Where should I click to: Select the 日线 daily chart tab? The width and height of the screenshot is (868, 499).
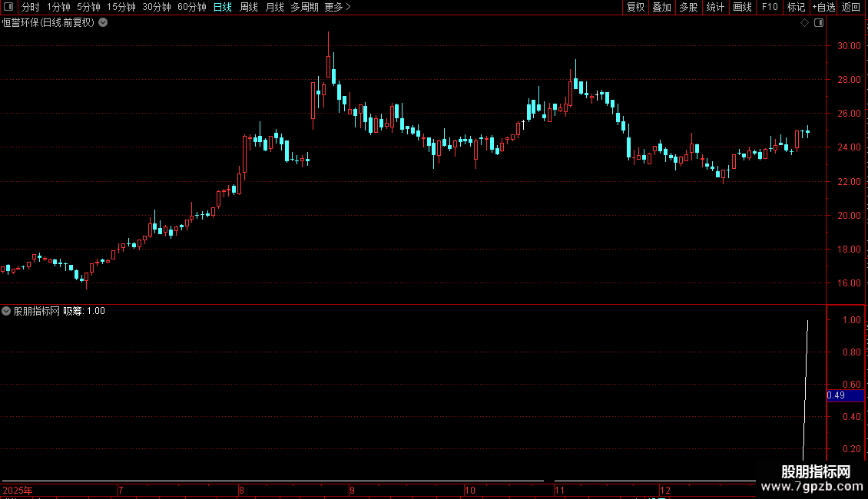[223, 7]
